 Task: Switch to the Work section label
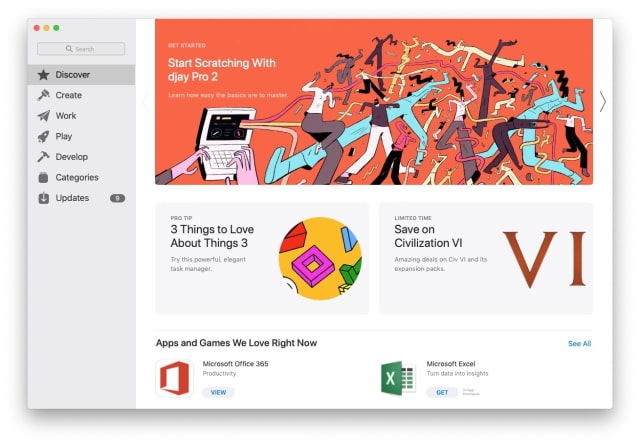[66, 116]
